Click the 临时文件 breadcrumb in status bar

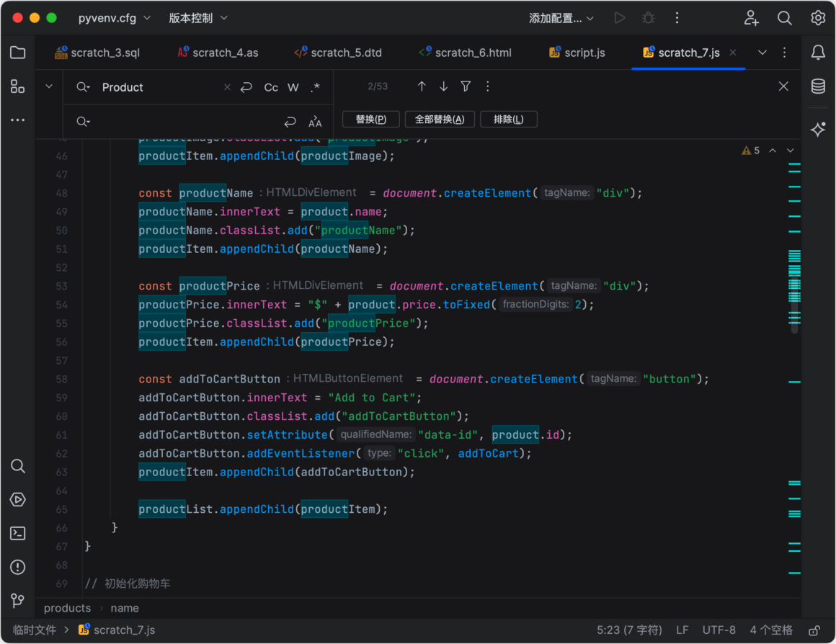tap(35, 630)
